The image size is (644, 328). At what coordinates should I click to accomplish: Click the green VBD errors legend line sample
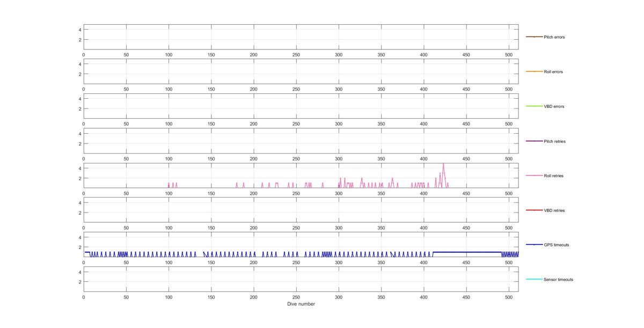(x=534, y=106)
